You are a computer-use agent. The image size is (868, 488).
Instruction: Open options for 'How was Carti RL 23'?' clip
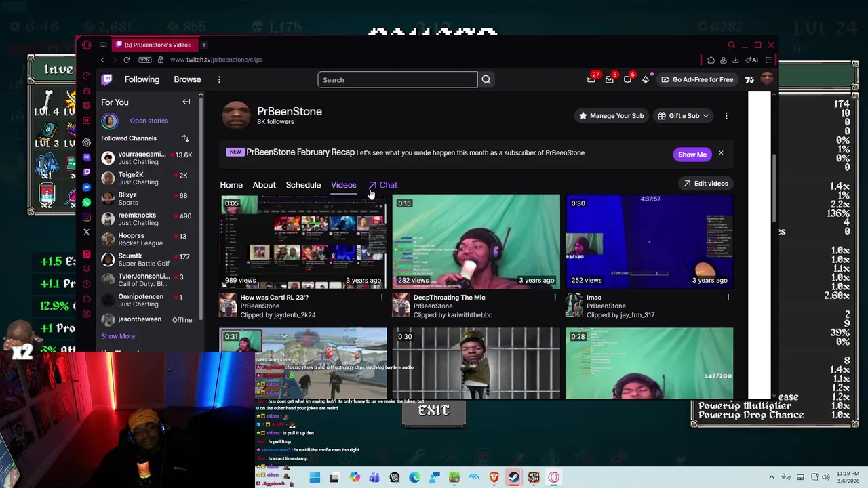[x=382, y=297]
